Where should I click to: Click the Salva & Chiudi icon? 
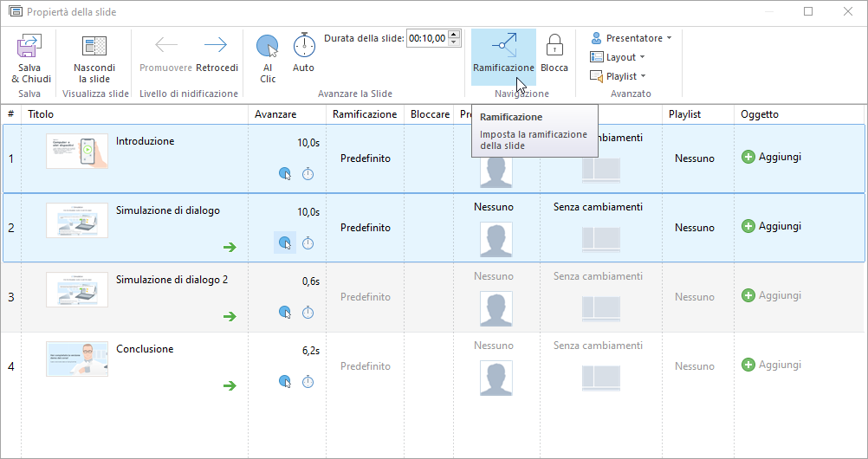pos(30,47)
